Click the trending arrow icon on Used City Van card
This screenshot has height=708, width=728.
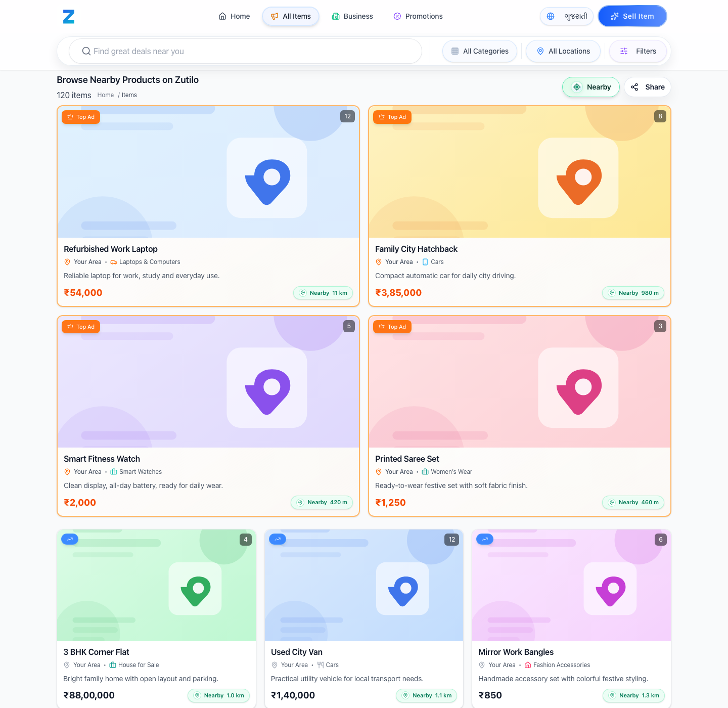(x=278, y=539)
